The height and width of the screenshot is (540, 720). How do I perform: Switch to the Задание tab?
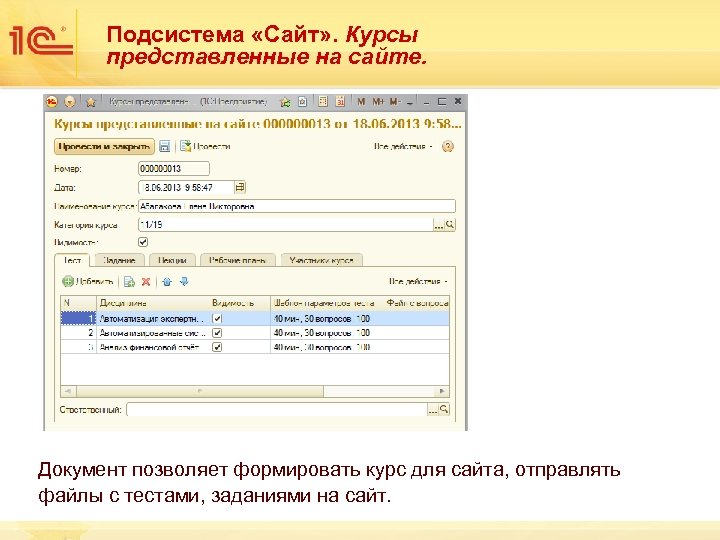[119, 260]
